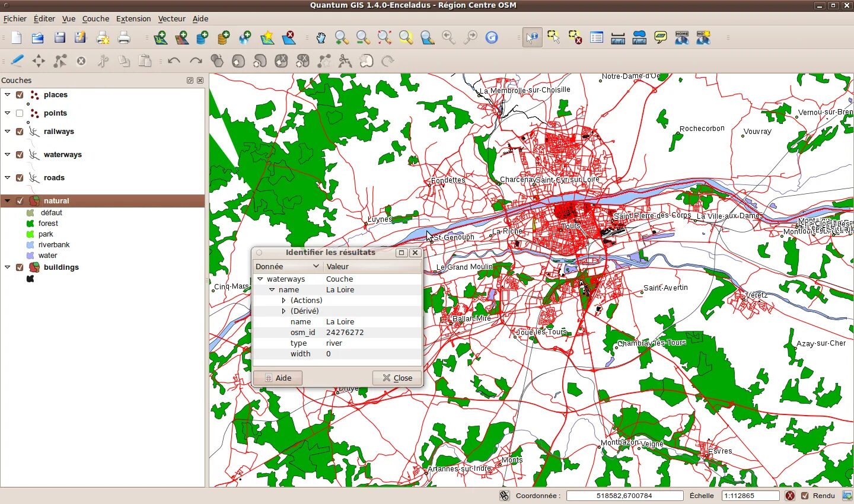The width and height of the screenshot is (854, 504).
Task: Open the attribute table
Action: 597,38
